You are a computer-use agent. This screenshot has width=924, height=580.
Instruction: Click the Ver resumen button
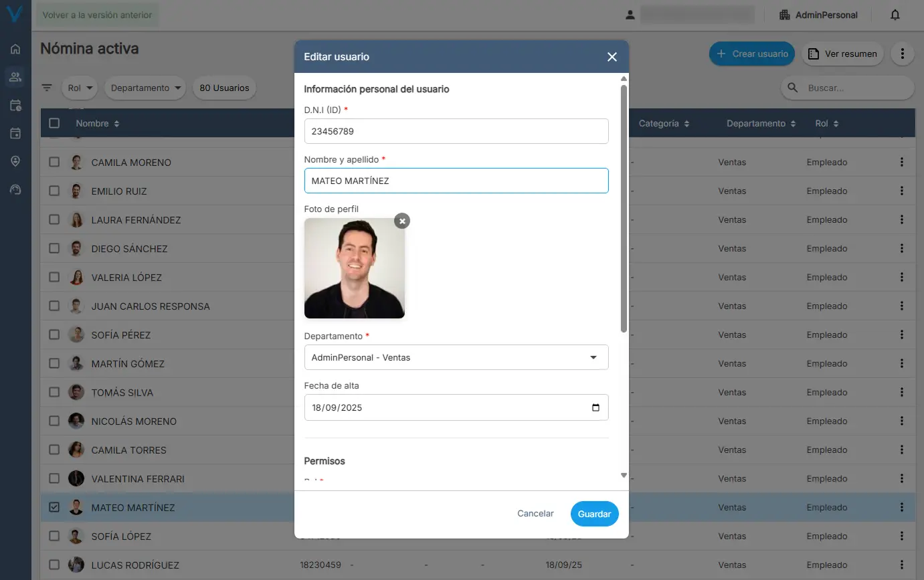[x=842, y=54]
